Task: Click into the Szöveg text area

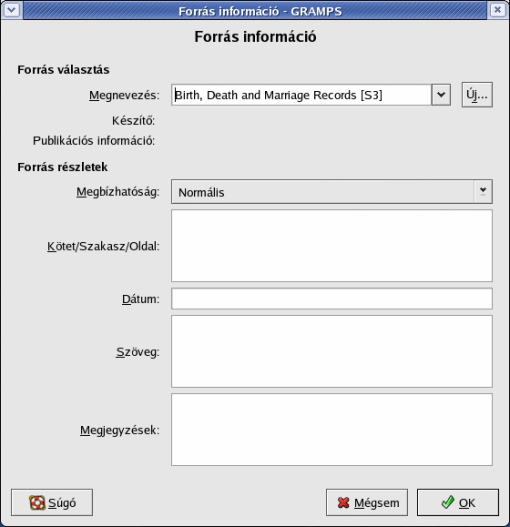Action: click(332, 352)
